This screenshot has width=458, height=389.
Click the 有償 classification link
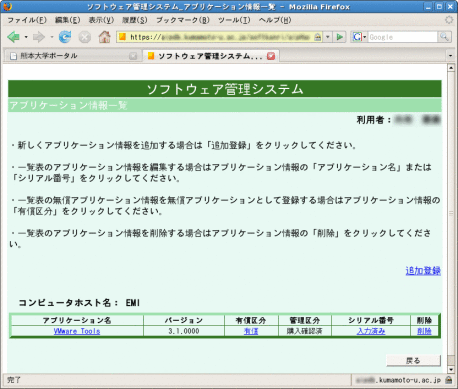click(251, 331)
